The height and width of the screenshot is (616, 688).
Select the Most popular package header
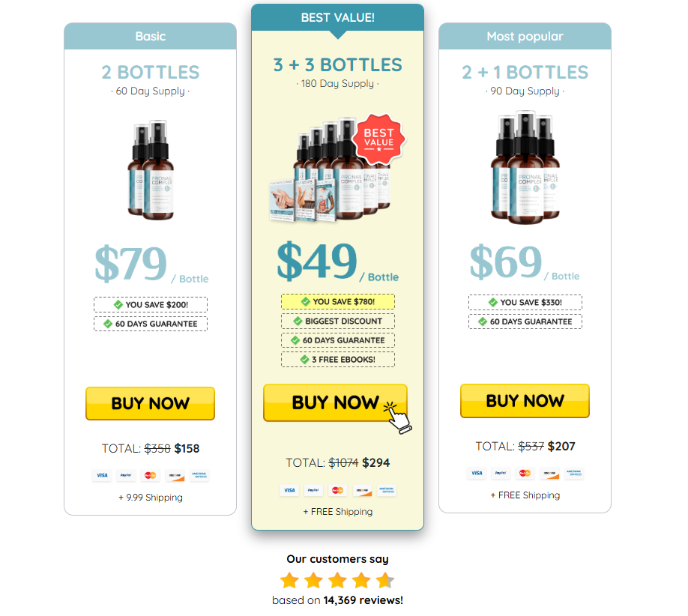pos(525,36)
